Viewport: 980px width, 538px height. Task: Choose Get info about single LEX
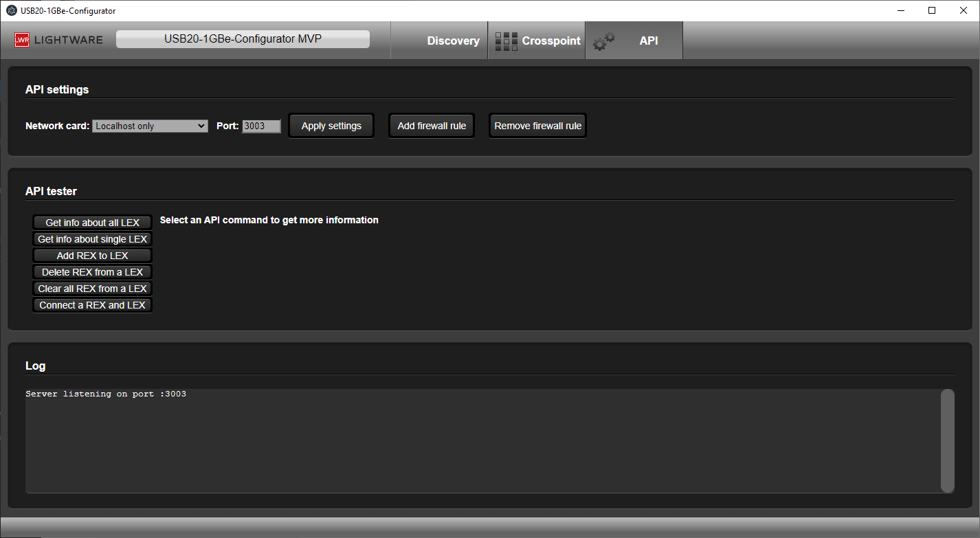point(92,239)
